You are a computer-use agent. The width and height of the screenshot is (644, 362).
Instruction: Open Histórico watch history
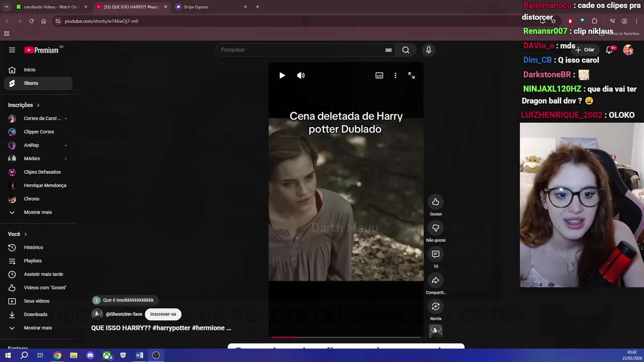coord(38,247)
